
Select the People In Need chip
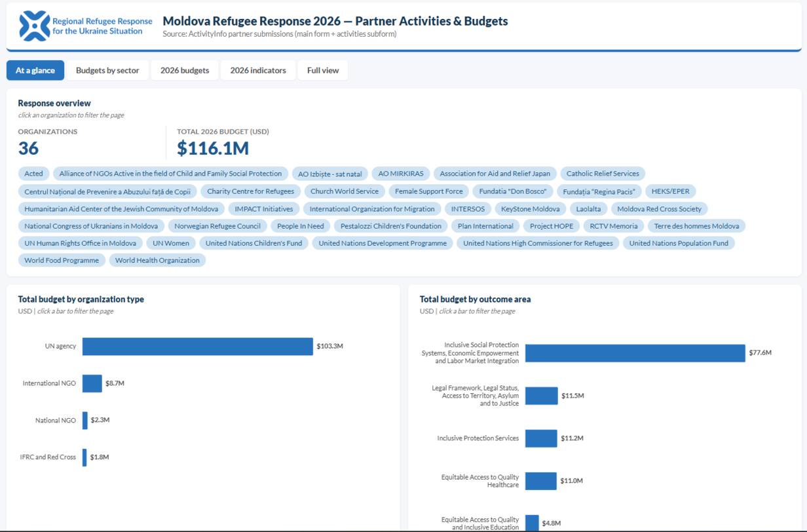[x=301, y=226]
